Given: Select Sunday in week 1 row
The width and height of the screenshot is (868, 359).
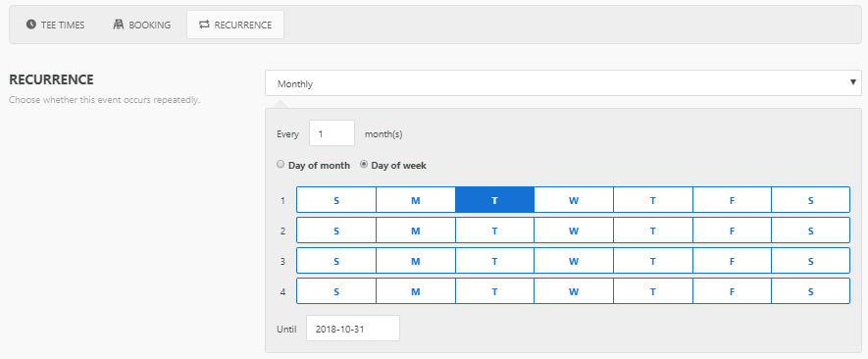Looking at the screenshot, I should [336, 199].
